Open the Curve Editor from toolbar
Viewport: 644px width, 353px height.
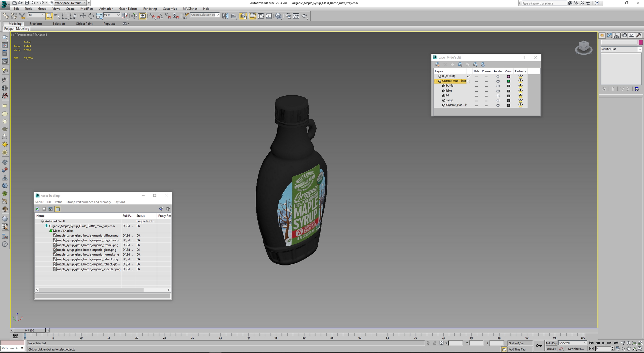point(261,16)
